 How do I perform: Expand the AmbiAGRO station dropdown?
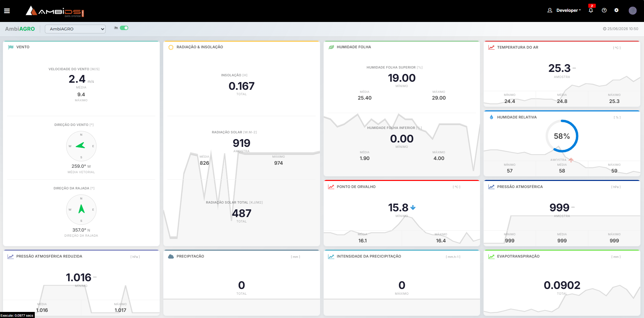75,29
